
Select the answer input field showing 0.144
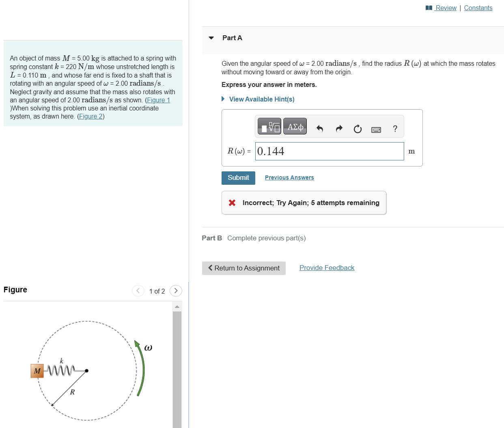329,151
